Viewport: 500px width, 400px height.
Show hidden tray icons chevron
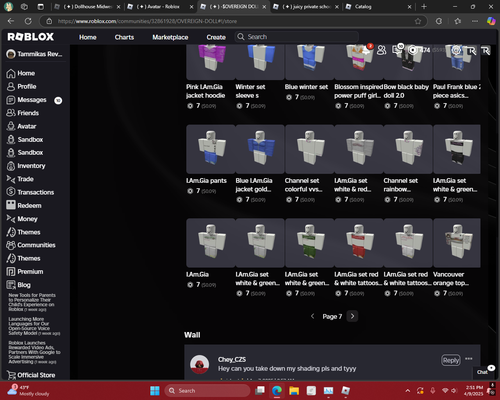[407, 391]
